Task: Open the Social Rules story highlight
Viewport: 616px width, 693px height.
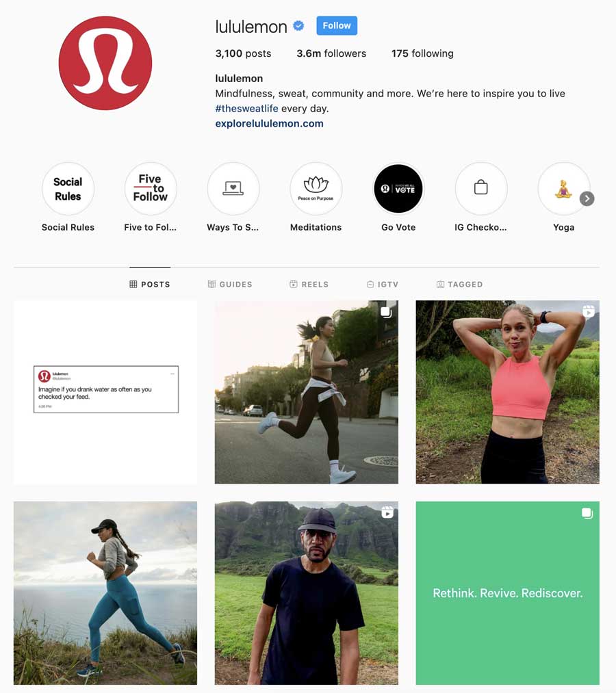Action: 68,189
